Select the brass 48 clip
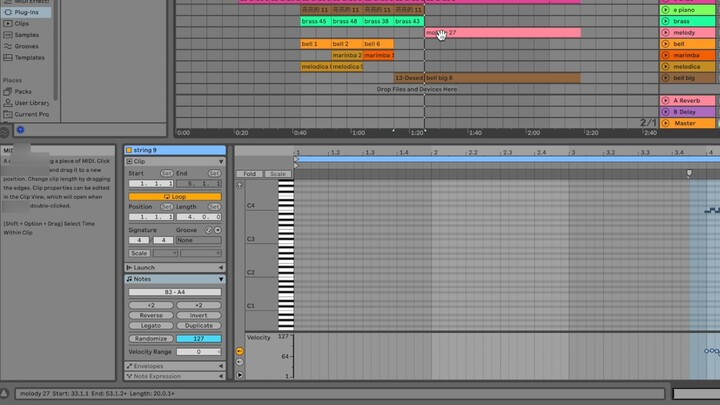720x405 pixels. 347,21
